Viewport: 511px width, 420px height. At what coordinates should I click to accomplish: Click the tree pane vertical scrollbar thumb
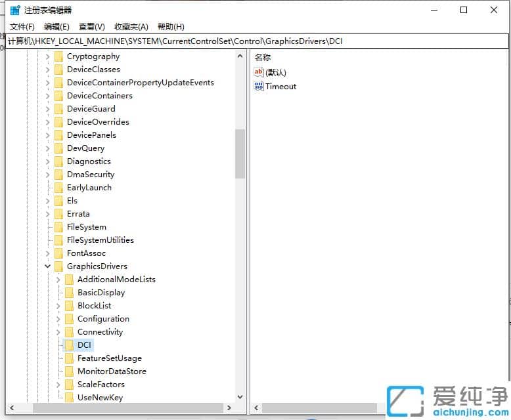coord(240,153)
